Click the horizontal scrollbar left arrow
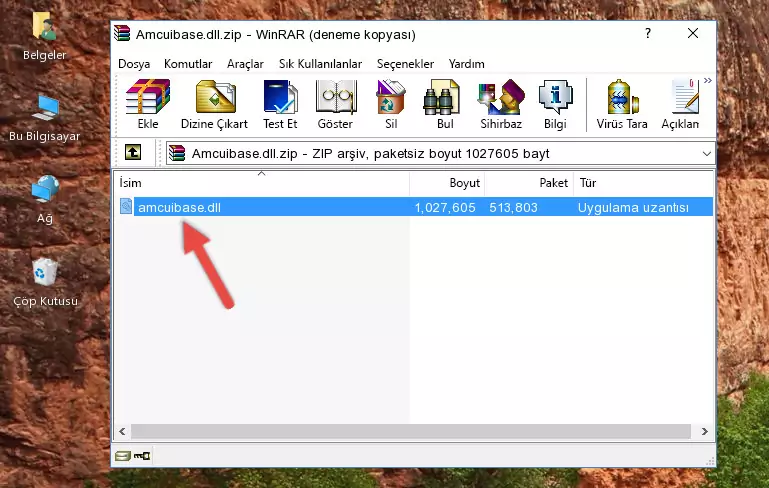 [x=122, y=432]
